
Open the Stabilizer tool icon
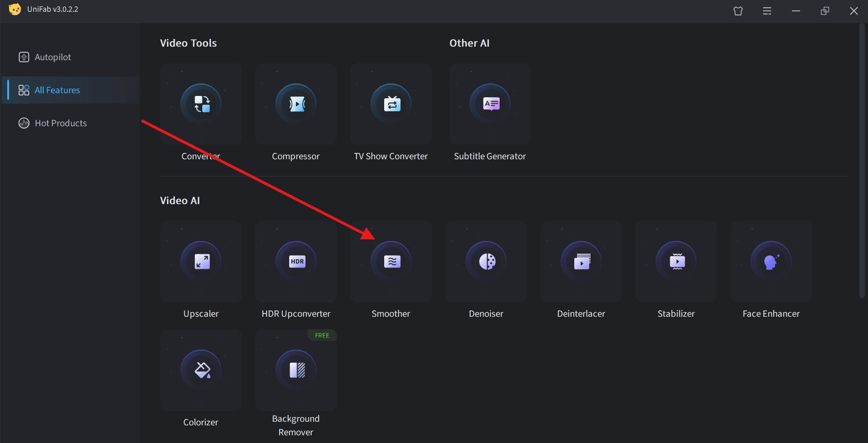[x=676, y=262]
